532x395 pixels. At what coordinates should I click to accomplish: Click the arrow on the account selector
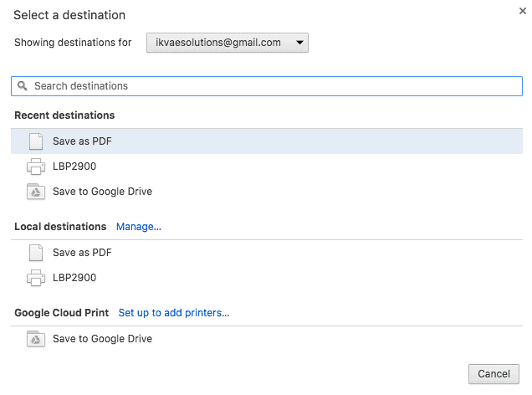click(299, 43)
